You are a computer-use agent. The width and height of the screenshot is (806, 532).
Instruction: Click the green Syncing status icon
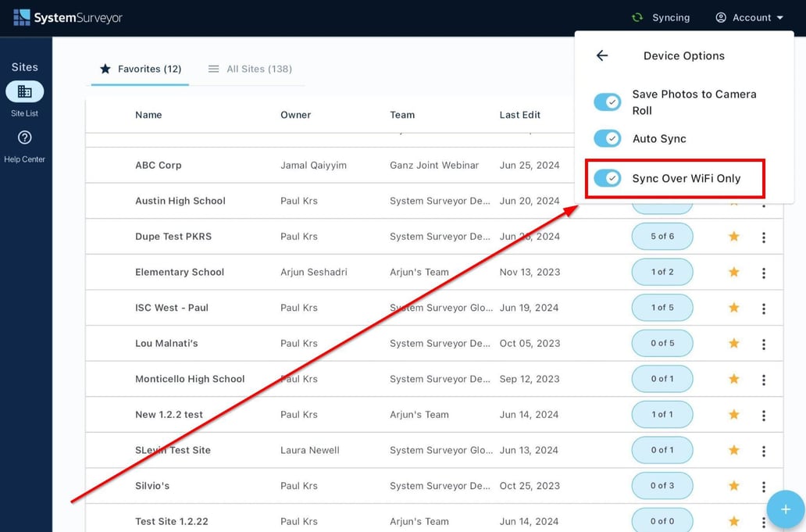point(637,17)
